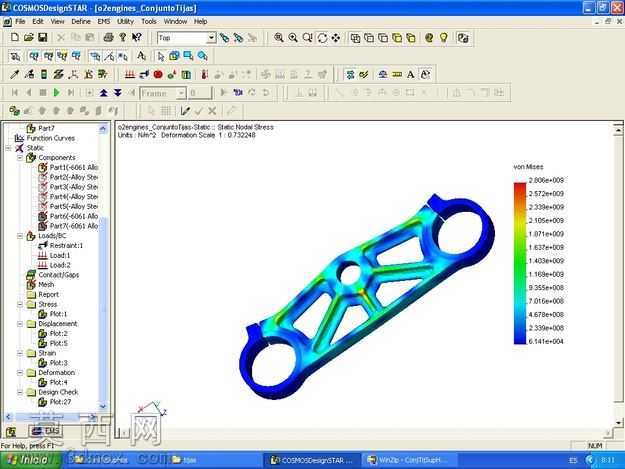Image resolution: width=625 pixels, height=469 pixels.
Task: Click the green Play animation button
Action: tap(57, 92)
